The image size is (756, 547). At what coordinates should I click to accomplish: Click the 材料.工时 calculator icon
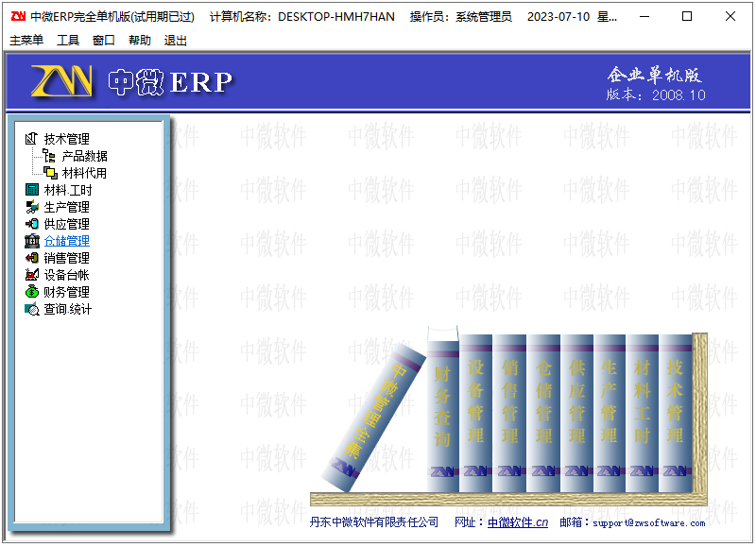[32, 190]
